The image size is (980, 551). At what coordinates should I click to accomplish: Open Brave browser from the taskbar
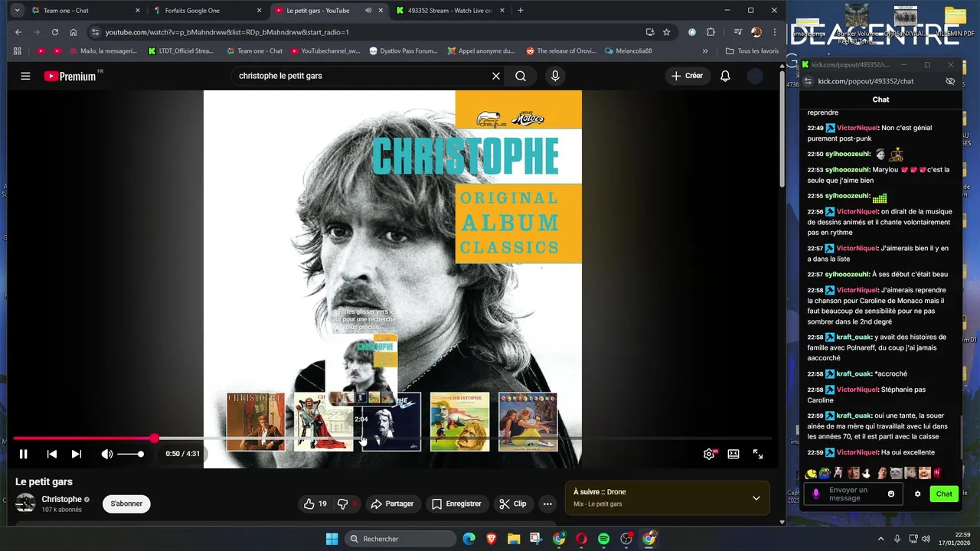point(492,539)
